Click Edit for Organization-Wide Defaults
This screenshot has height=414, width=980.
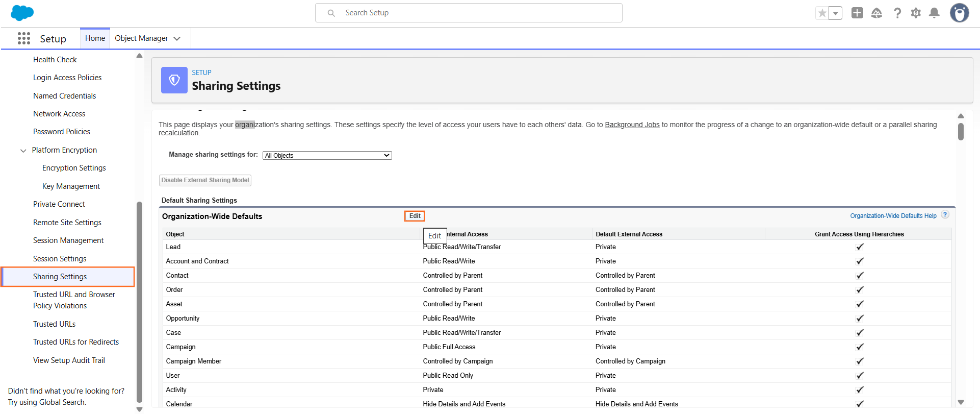[x=415, y=216]
